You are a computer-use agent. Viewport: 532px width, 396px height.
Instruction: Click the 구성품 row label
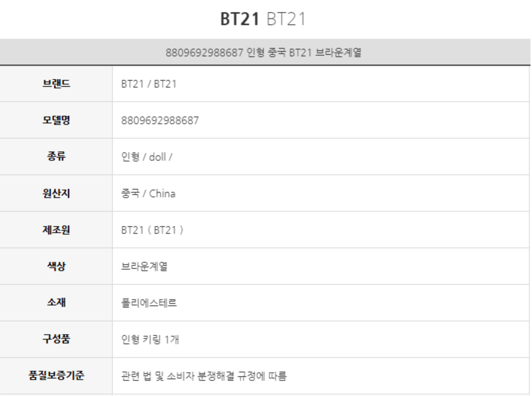[x=56, y=339]
